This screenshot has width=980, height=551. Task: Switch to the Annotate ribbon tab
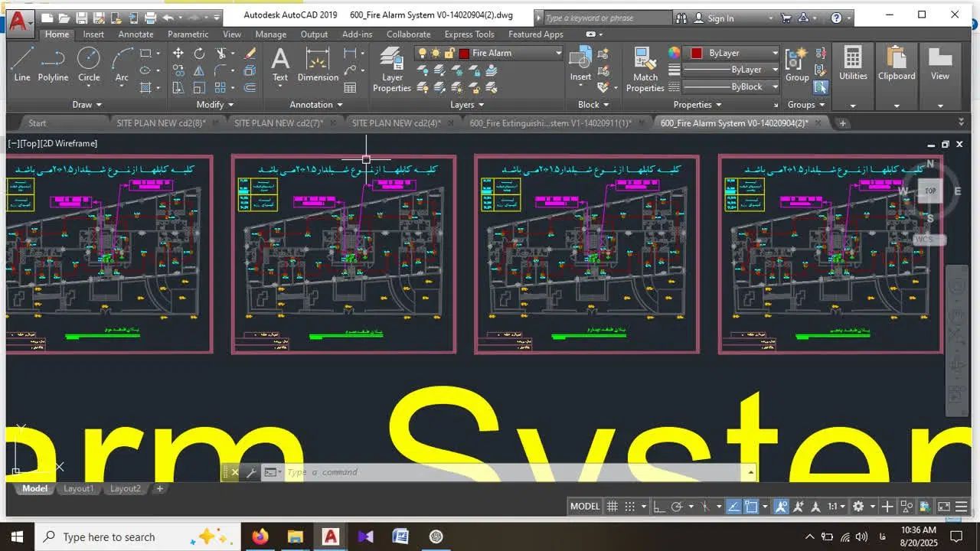(x=136, y=34)
